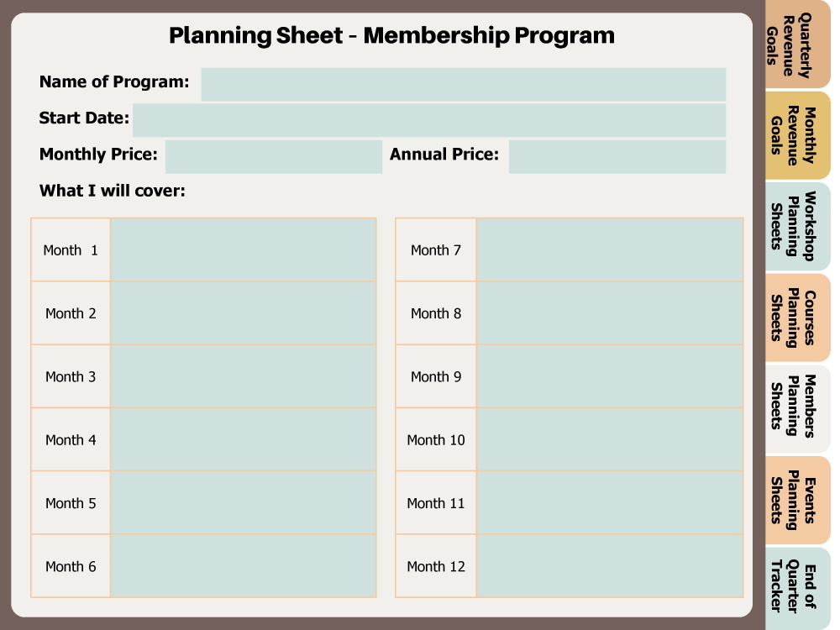Select the Monthly Price field
840x630 pixels.
[273, 157]
